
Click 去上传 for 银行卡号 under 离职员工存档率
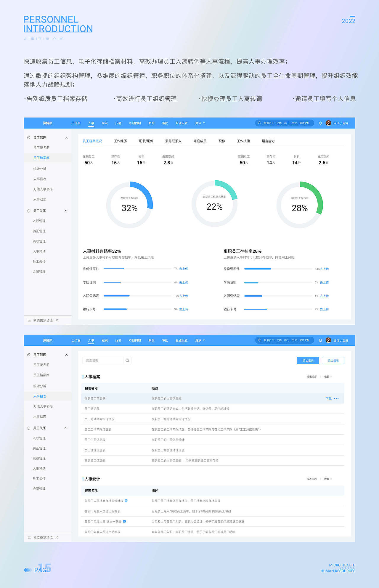point(324,309)
